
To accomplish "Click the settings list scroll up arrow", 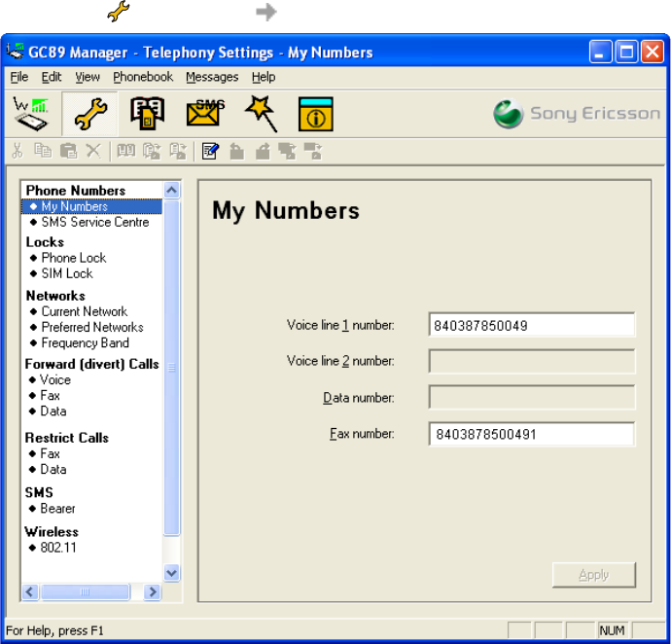I will [x=172, y=190].
